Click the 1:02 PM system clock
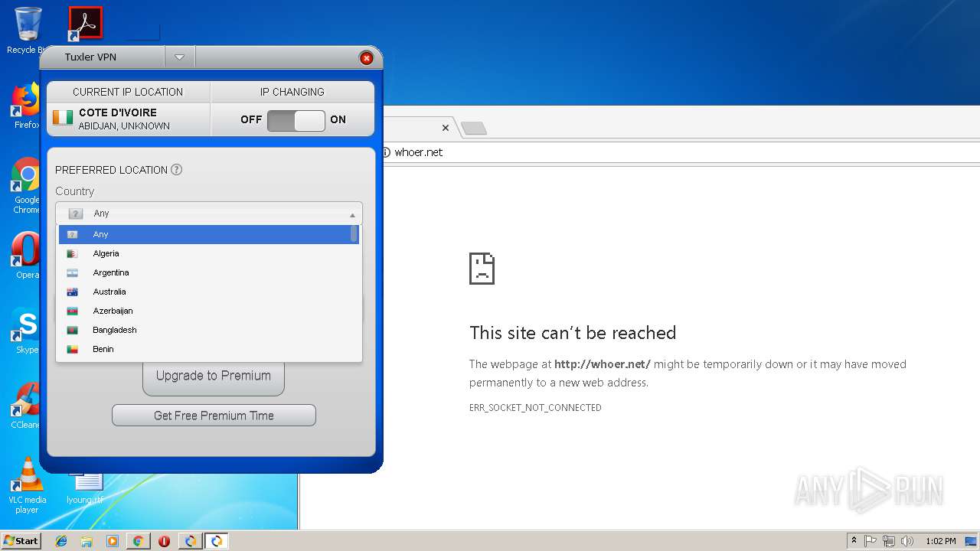Screen dimensions: 980x551 point(941,541)
